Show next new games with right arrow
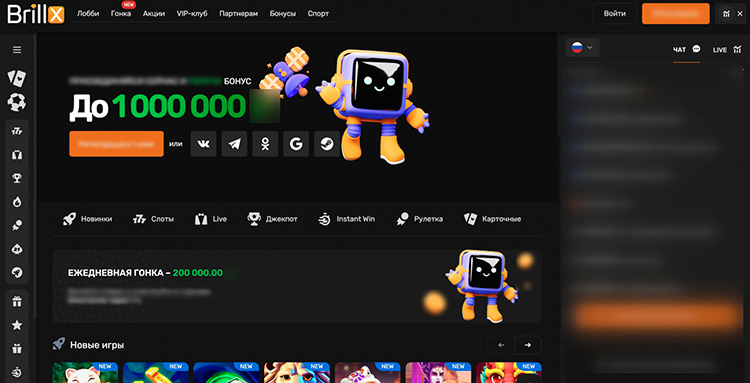Screen dimensions: 750x383 (528, 345)
